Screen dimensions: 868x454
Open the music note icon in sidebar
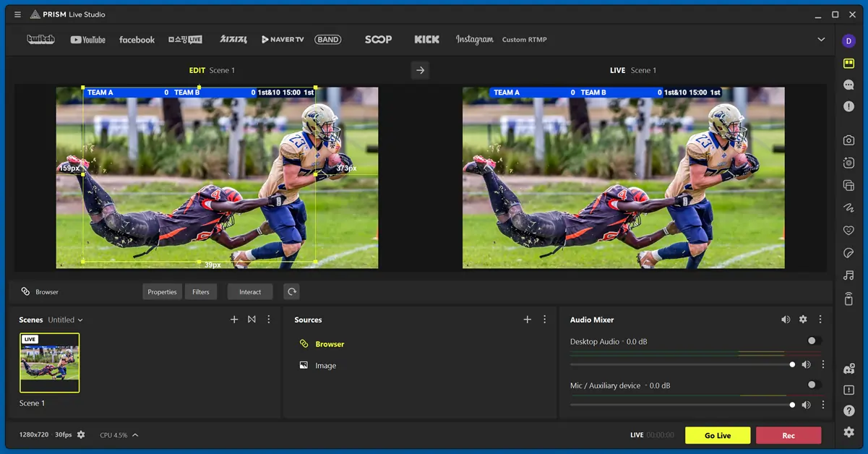(x=848, y=275)
